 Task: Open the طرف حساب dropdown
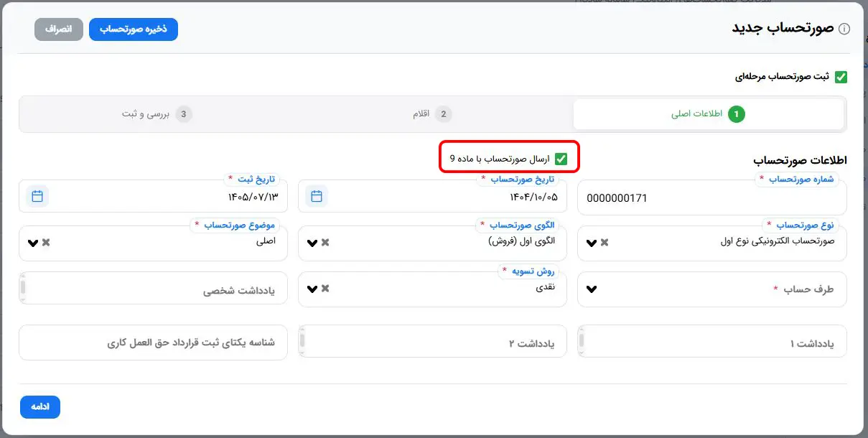click(x=712, y=289)
